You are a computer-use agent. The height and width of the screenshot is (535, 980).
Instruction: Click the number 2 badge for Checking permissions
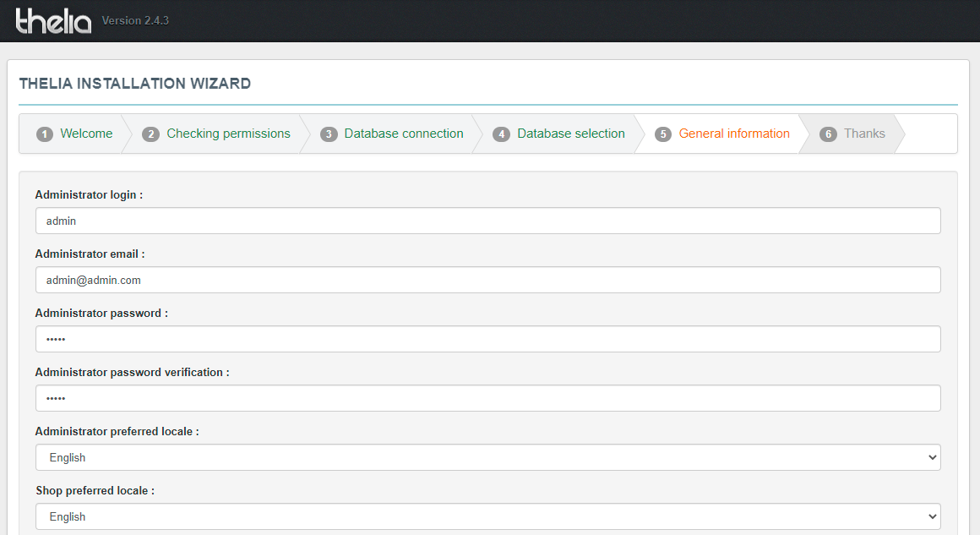tap(150, 134)
